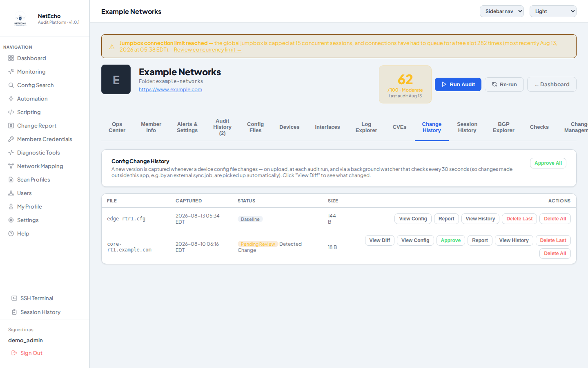Viewport: 588px width, 368px height.
Task: Click Delete All for edge-rtr1.cfg
Action: (x=555, y=219)
